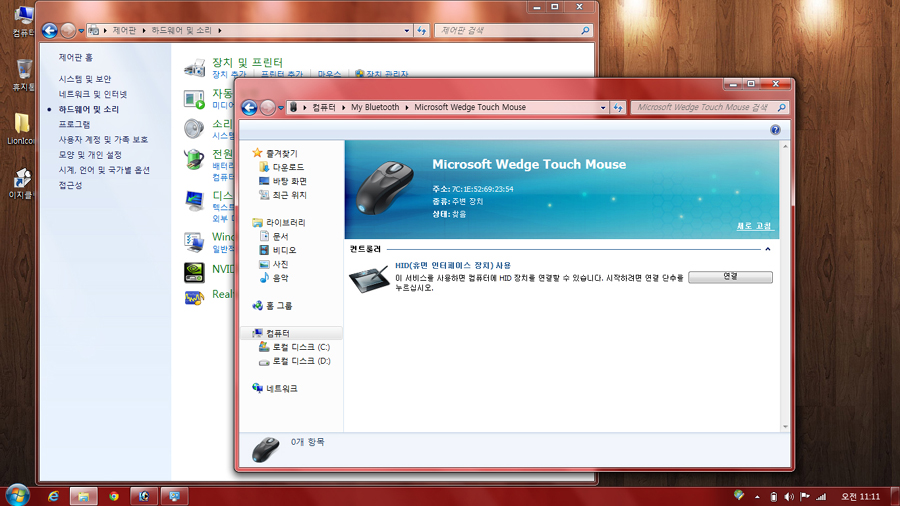Open the volume icon in system tray
Viewport: 900px width, 506px height.
[x=789, y=497]
